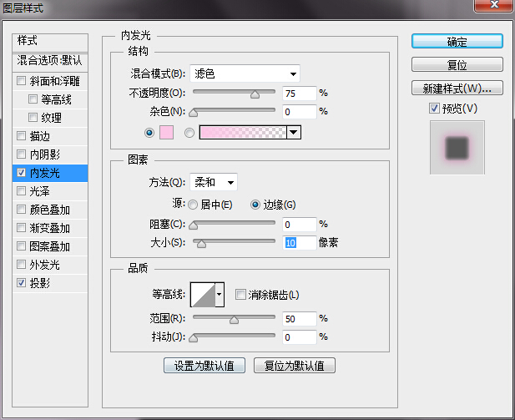Screen dimensions: 515x420
Task: Select 混合选项:默认 in styles list
Action: click(50, 60)
